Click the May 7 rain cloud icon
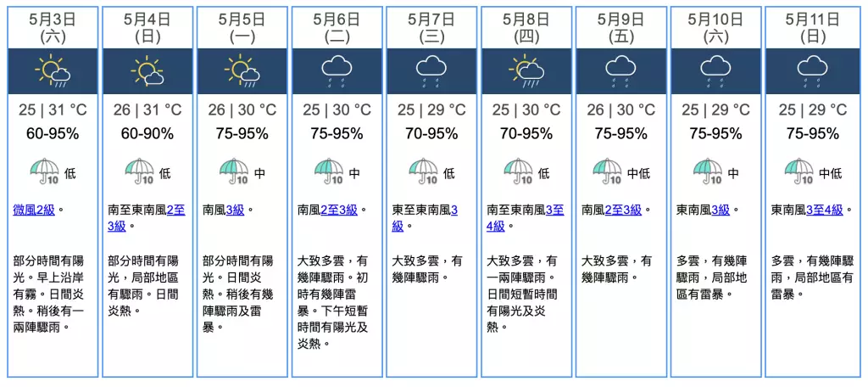This screenshot has height=387, width=868. pos(431,72)
